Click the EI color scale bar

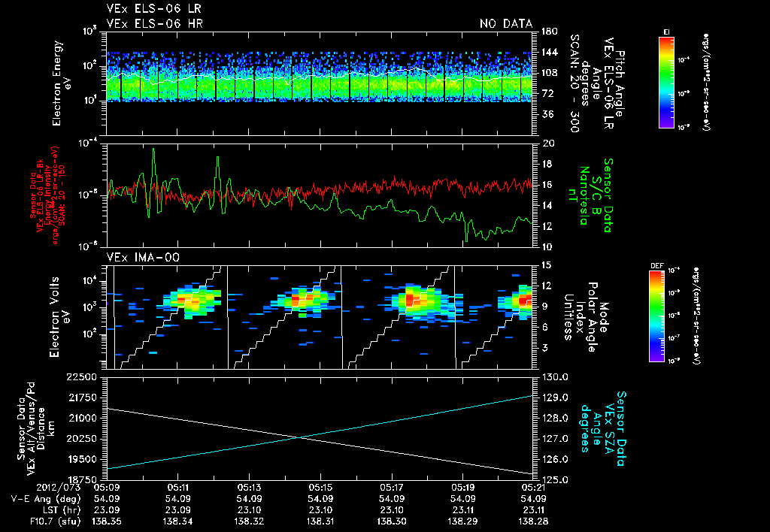pyautogui.click(x=666, y=82)
